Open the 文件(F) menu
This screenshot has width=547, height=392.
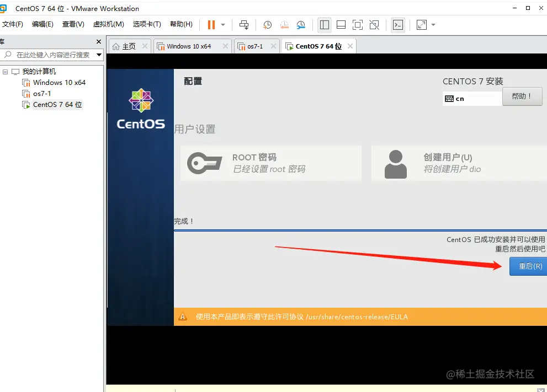pos(13,24)
